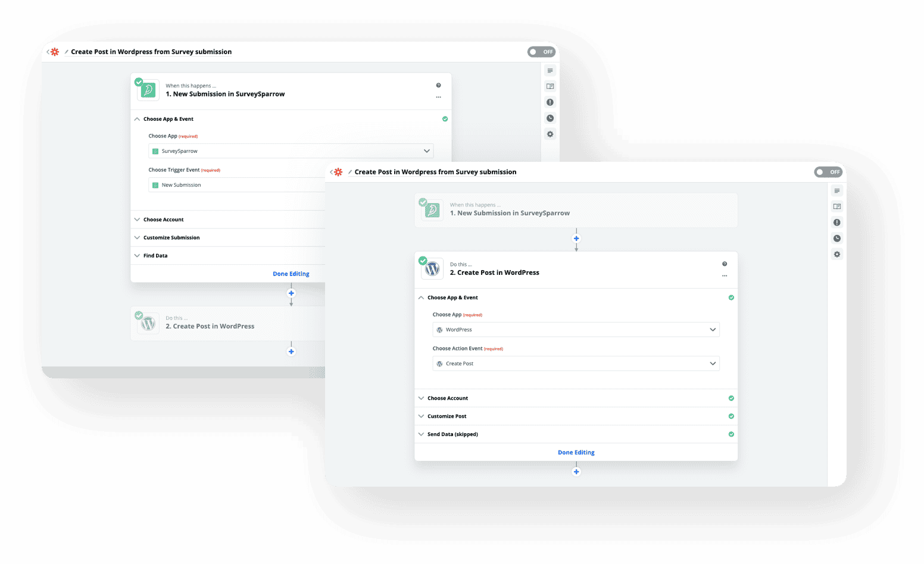Viewport: 924px width, 564px height.
Task: Click Zapier logo in front window header
Action: coord(338,172)
